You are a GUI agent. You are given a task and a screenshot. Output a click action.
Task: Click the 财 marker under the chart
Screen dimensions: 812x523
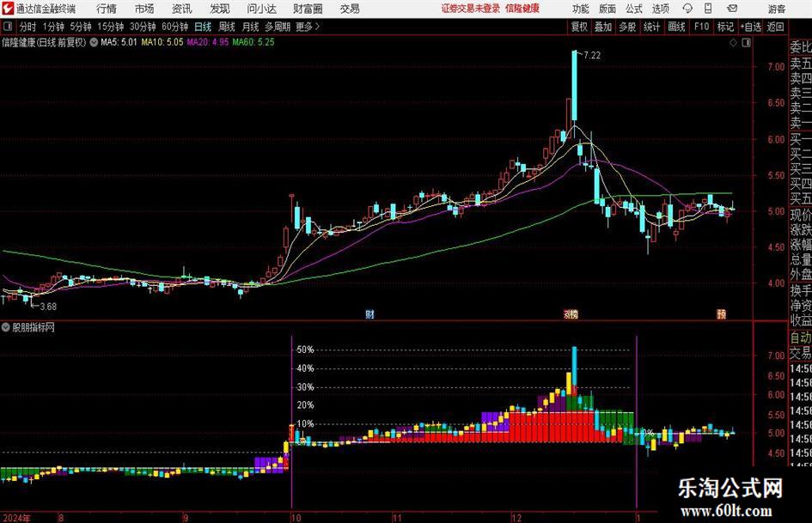369,314
